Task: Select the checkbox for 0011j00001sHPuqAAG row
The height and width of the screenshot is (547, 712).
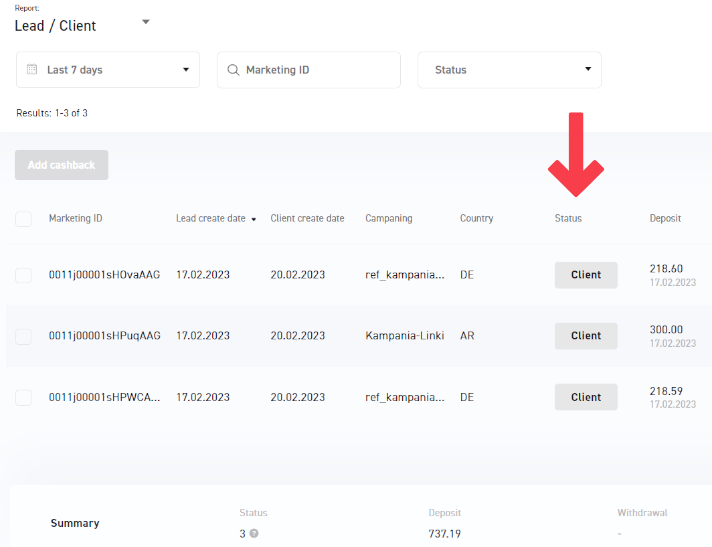Action: [x=23, y=336]
